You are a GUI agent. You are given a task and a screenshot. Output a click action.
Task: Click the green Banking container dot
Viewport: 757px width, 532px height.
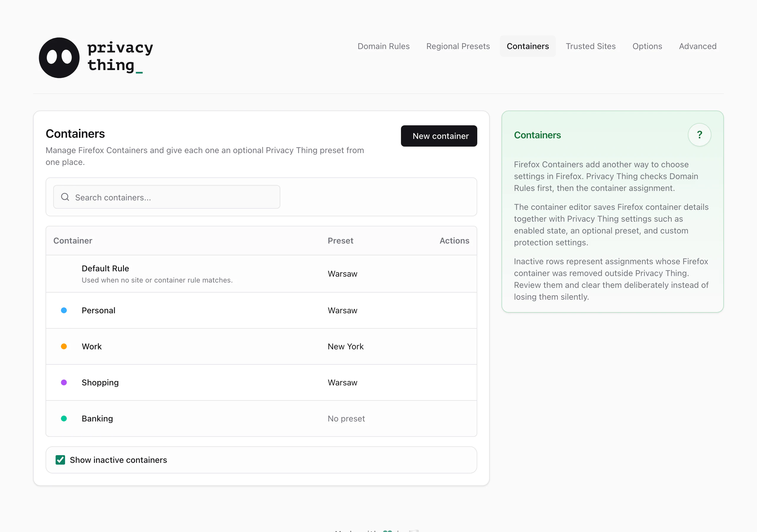(x=64, y=419)
